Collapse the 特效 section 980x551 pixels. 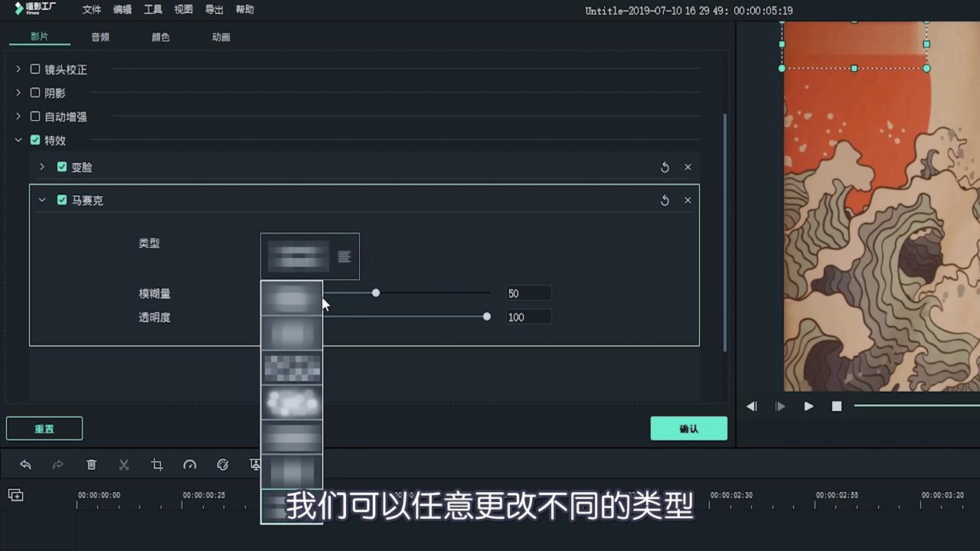(18, 140)
